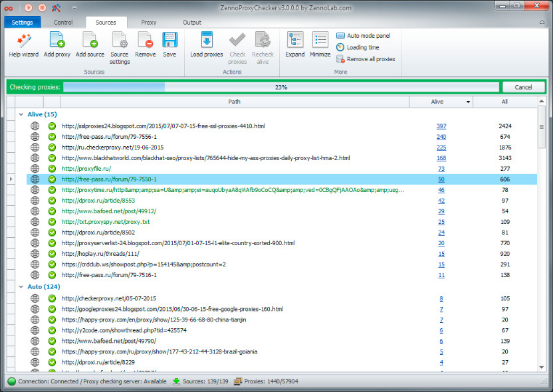Click Recheck alive
The height and width of the screenshot is (392, 553).
(263, 48)
